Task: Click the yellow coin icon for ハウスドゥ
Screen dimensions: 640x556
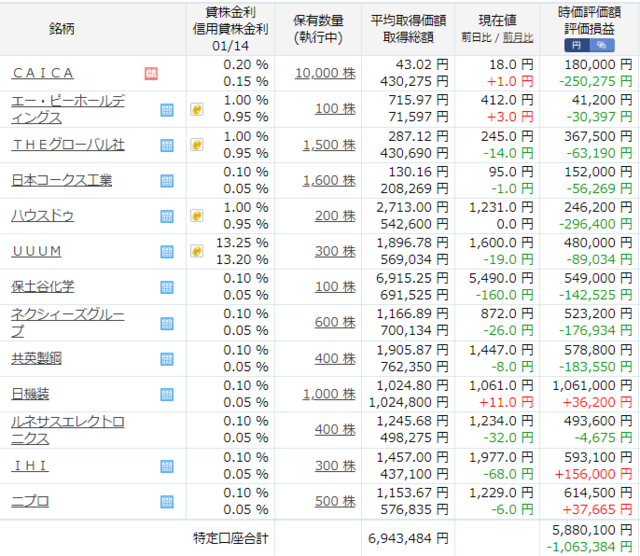Action: 197,216
